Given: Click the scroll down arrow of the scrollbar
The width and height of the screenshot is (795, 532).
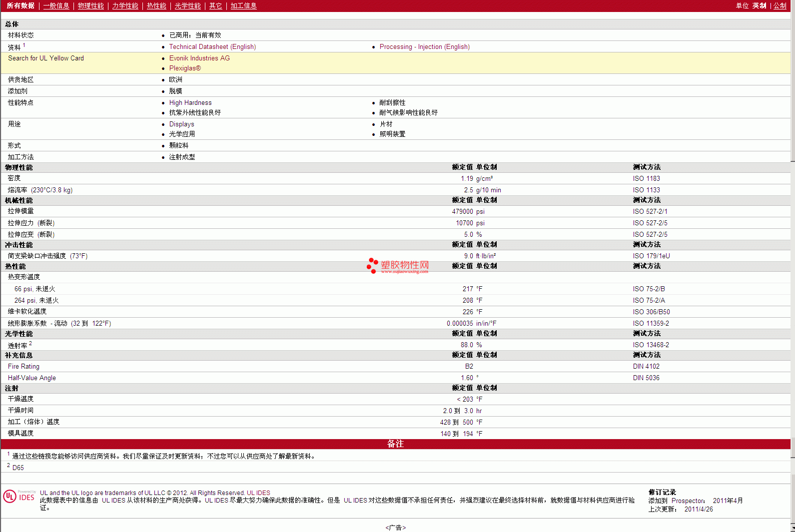Looking at the screenshot, I should 793,529.
